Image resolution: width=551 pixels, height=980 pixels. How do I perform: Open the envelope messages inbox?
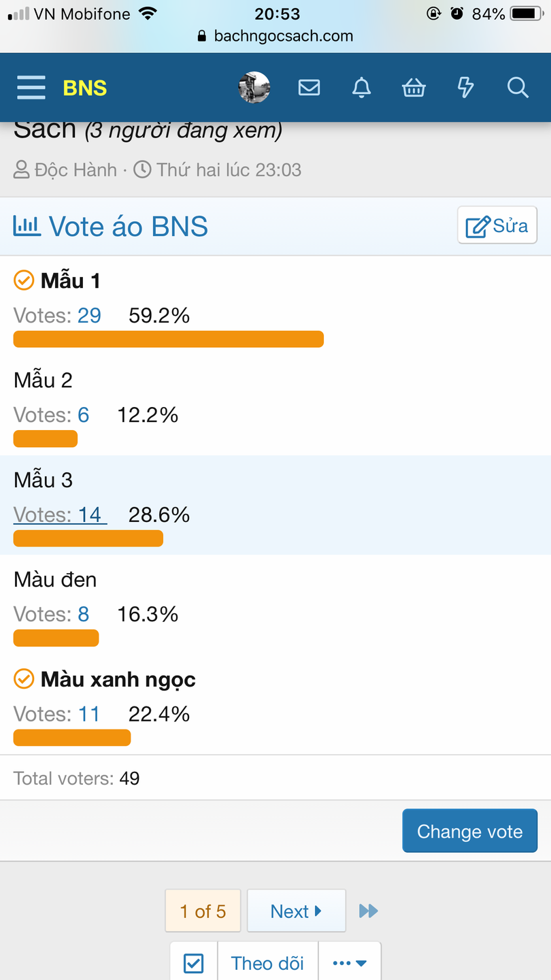coord(309,88)
